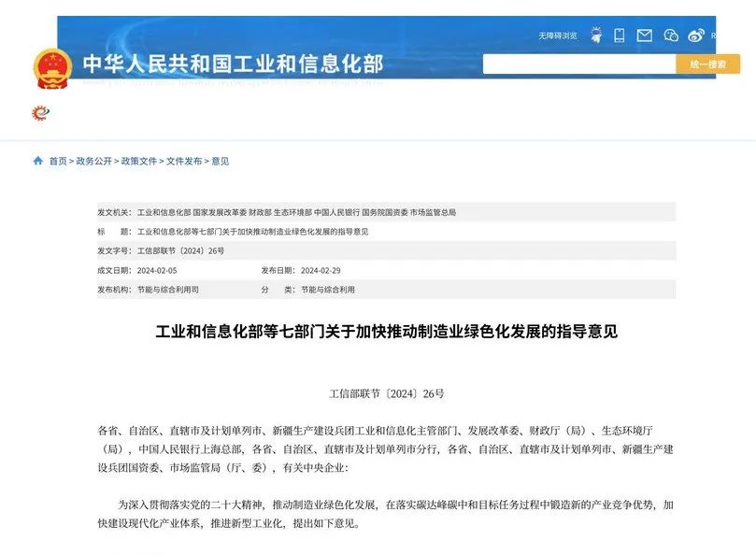Click the home icon in breadcrumb
The width and height of the screenshot is (756, 555).
38,161
